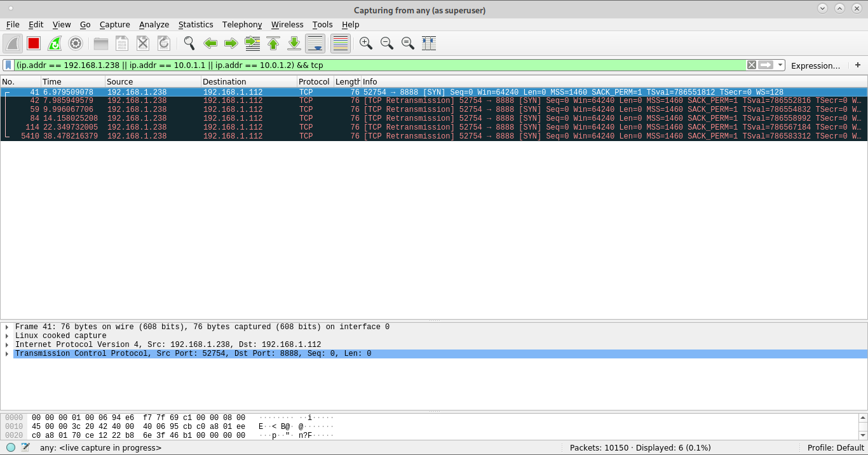This screenshot has height=455, width=868.
Task: Click the open capture file folder icon
Action: tap(101, 43)
